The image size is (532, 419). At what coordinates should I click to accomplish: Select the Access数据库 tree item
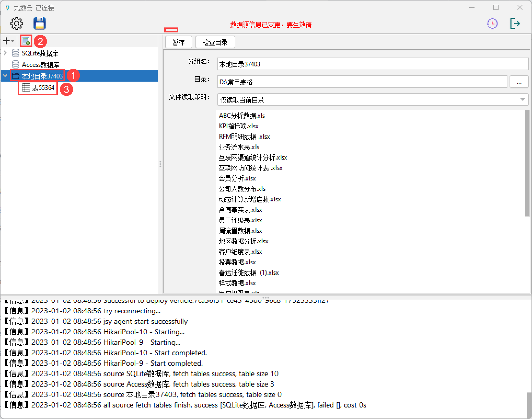(x=41, y=65)
